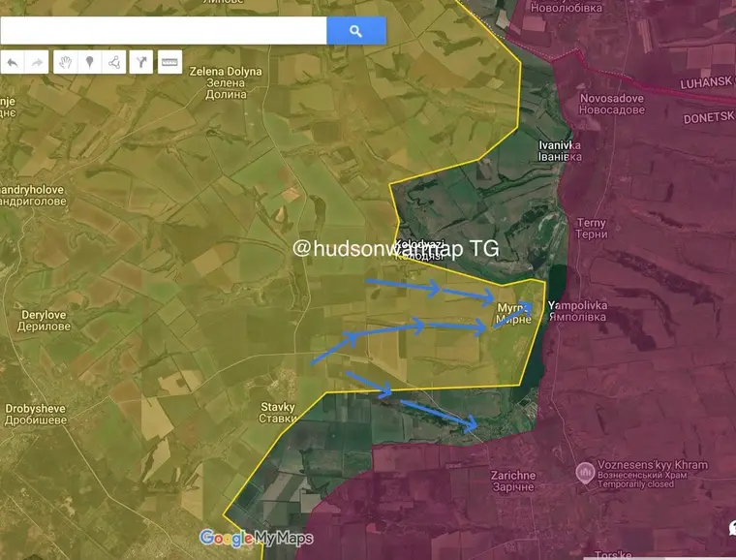The image size is (736, 560).
Task: Click the blue search button
Action: [x=356, y=31]
